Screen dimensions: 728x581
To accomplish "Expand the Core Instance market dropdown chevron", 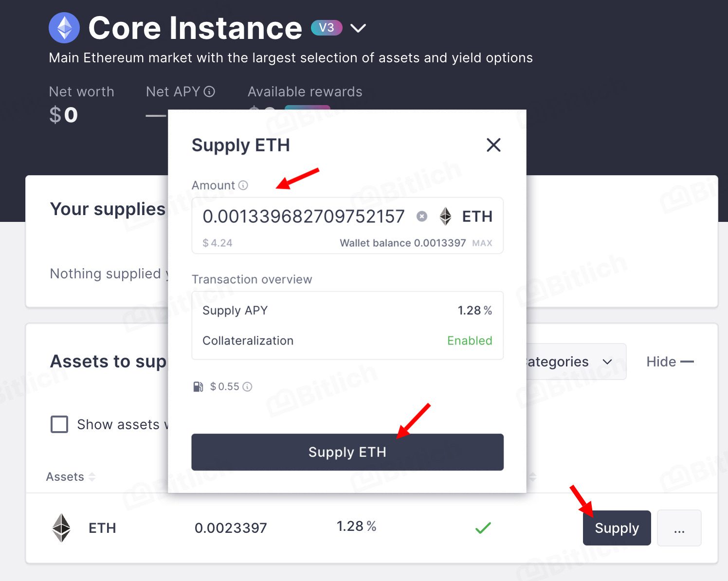I will (358, 28).
